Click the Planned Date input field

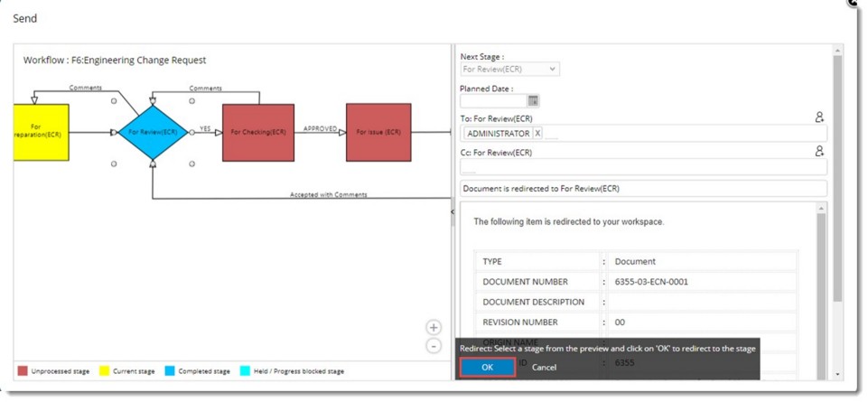pos(492,101)
